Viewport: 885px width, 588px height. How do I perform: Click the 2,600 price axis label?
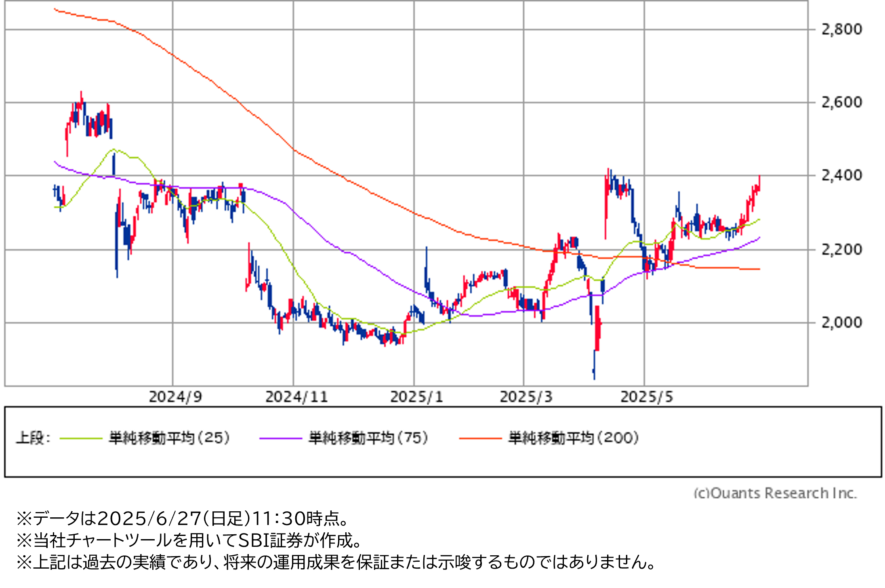click(841, 102)
